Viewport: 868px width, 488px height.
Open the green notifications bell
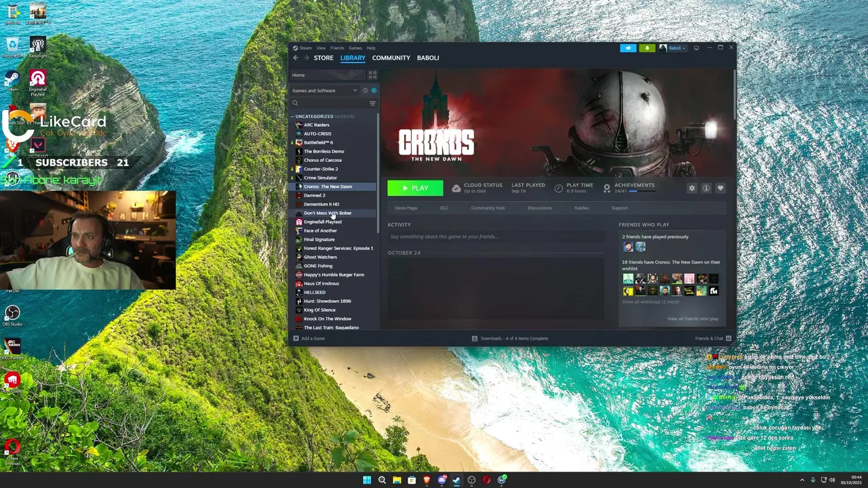[x=647, y=48]
